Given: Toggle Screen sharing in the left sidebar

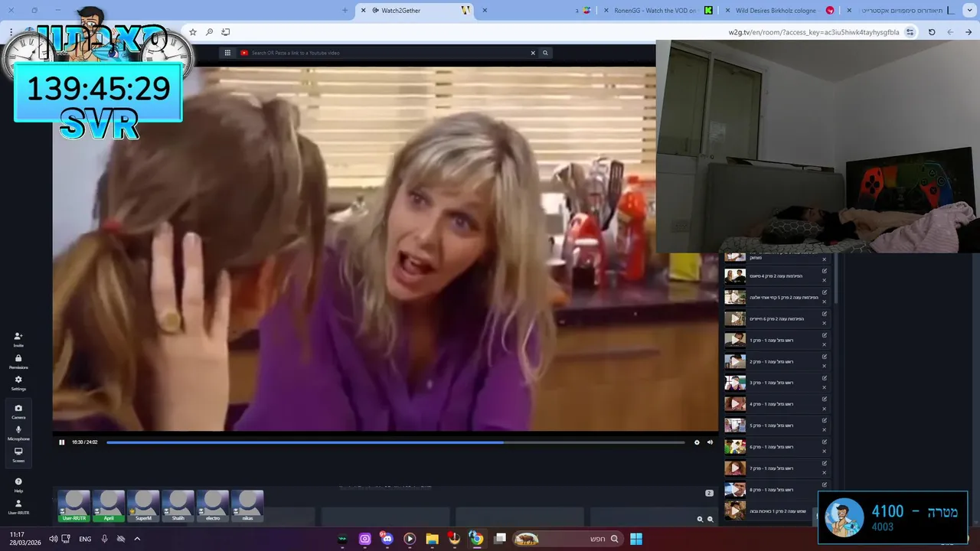Looking at the screenshot, I should pyautogui.click(x=18, y=455).
